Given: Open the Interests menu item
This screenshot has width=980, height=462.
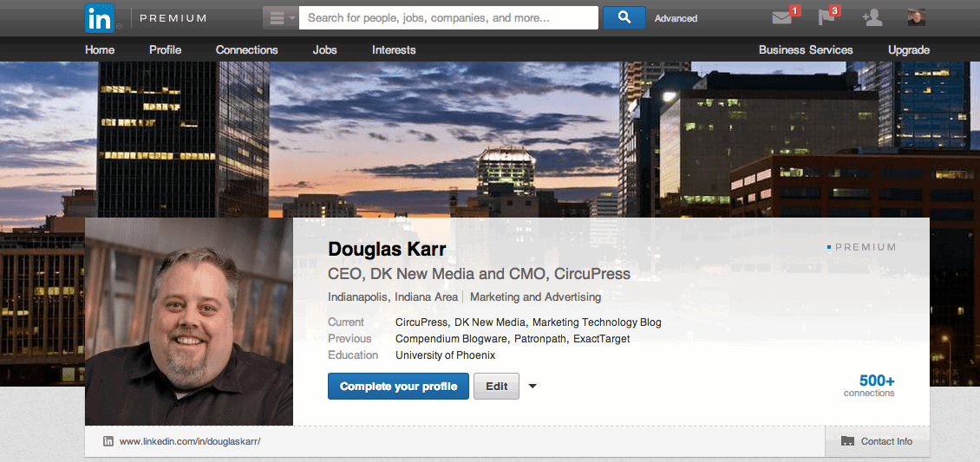Looking at the screenshot, I should click(x=394, y=50).
